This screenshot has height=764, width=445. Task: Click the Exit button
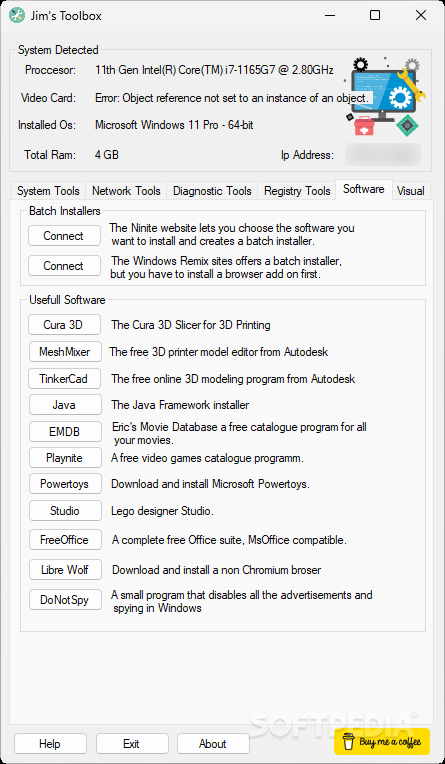tap(132, 744)
